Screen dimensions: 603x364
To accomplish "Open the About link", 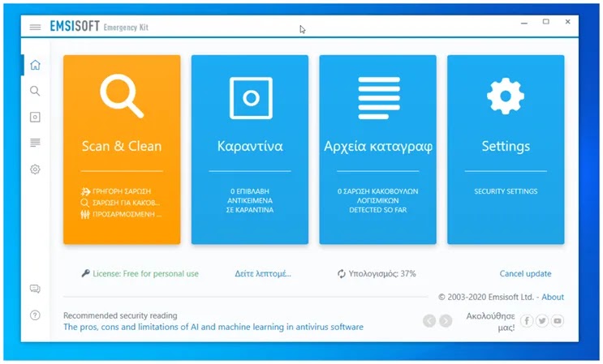I will pos(553,297).
